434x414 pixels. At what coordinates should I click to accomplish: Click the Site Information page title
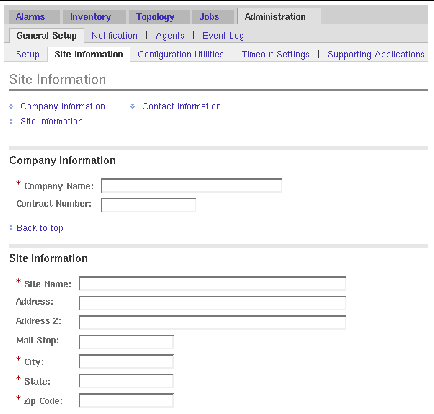point(57,79)
